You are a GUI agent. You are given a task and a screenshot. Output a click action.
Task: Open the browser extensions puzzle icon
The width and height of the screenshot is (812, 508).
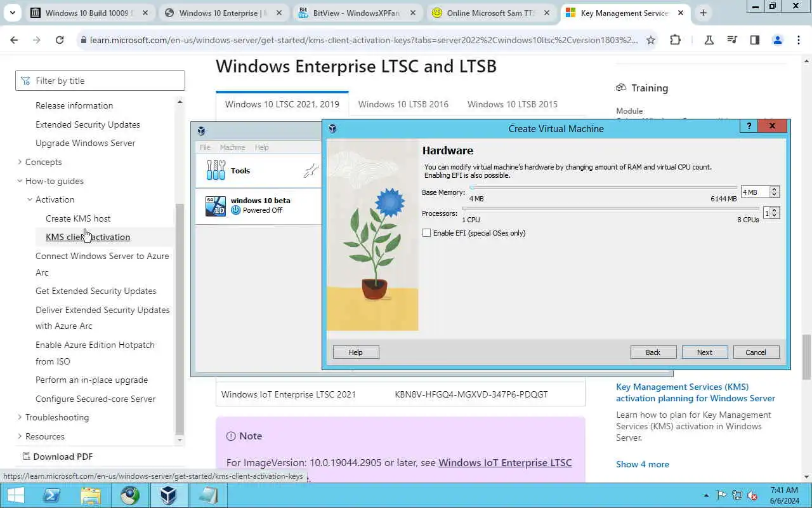click(675, 40)
